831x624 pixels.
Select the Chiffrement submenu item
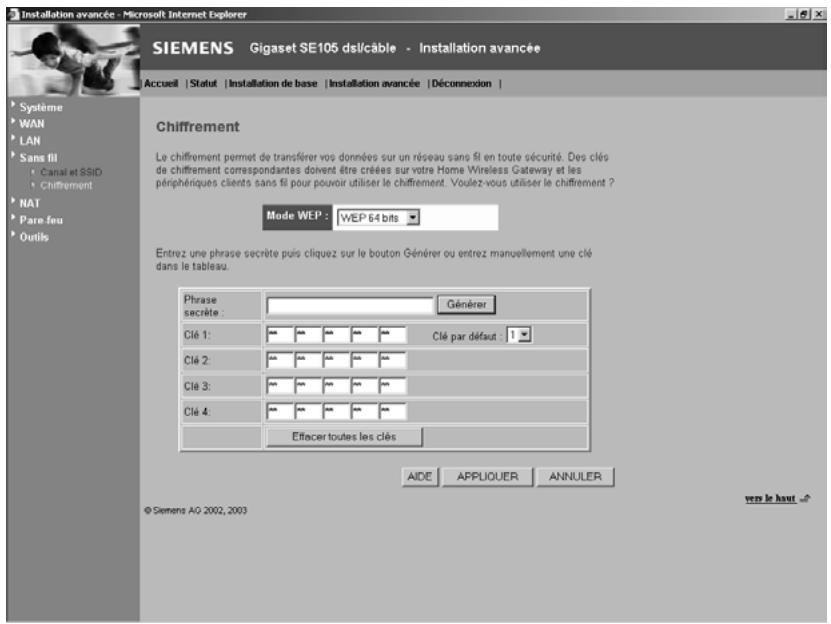[x=66, y=186]
